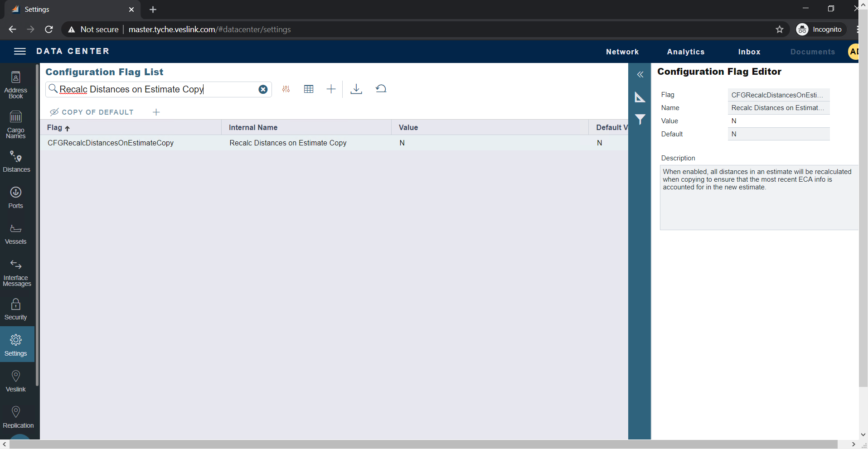Viewport: 868px width, 449px height.
Task: Toggle visibility eye on Copy of Default
Action: 54,112
